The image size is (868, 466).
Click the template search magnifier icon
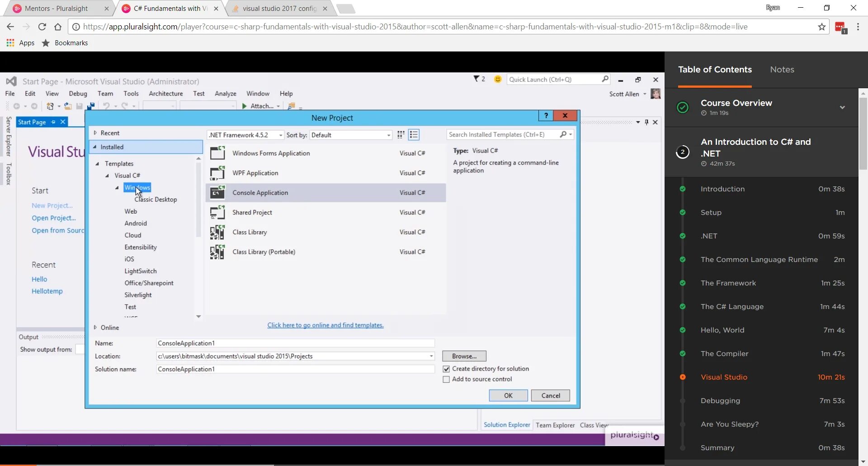click(563, 134)
